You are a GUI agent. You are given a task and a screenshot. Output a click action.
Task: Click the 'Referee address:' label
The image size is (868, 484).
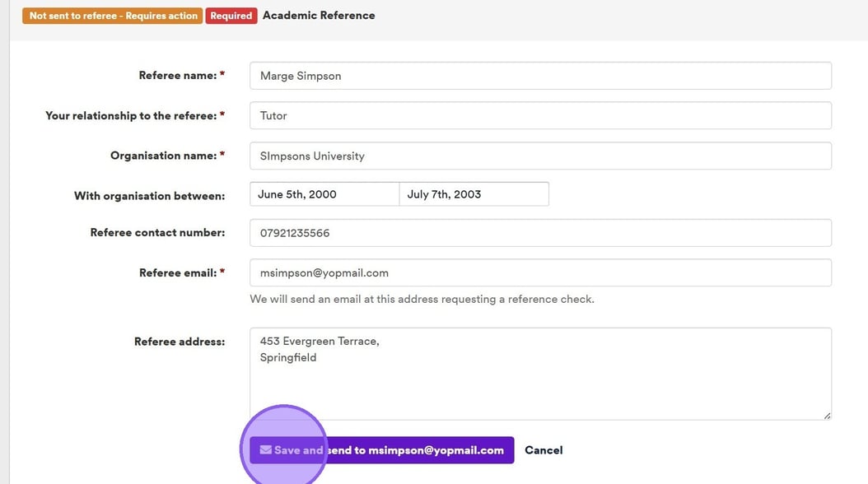point(179,342)
